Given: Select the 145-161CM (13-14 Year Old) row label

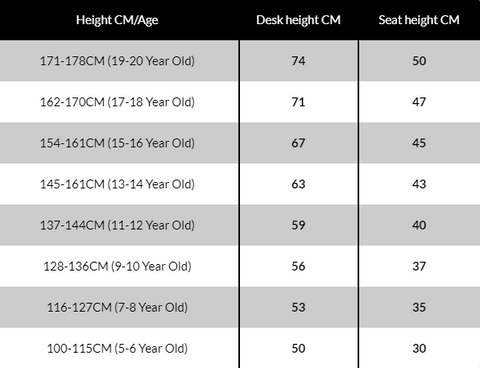Looking at the screenshot, I should (117, 184).
